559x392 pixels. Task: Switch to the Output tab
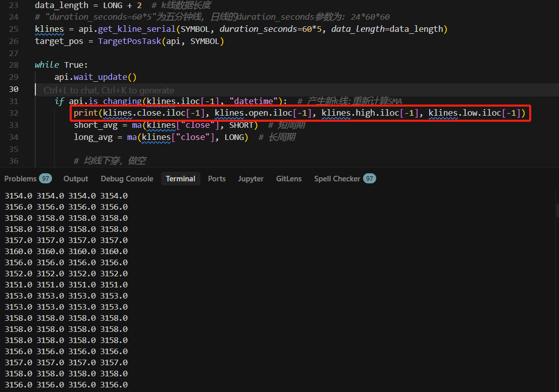pos(76,179)
